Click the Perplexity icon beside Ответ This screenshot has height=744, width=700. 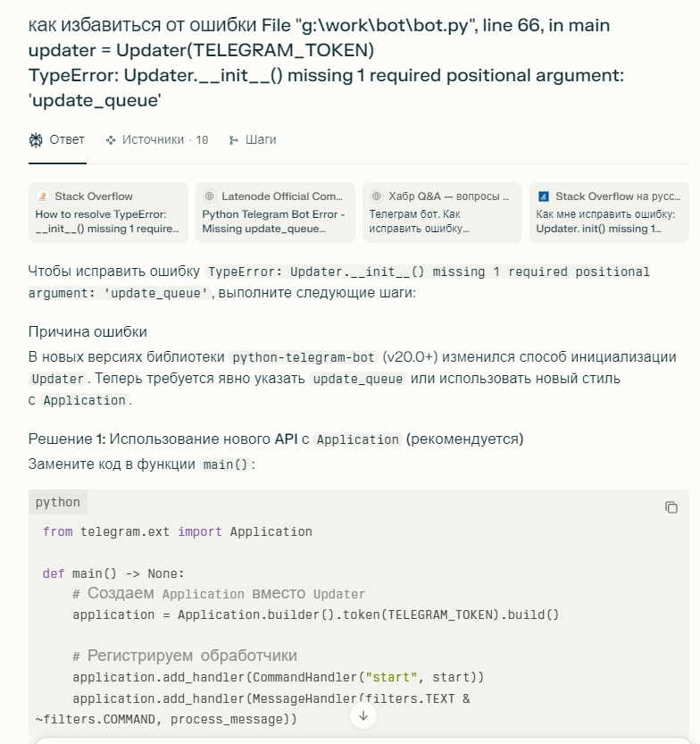pyautogui.click(x=36, y=139)
